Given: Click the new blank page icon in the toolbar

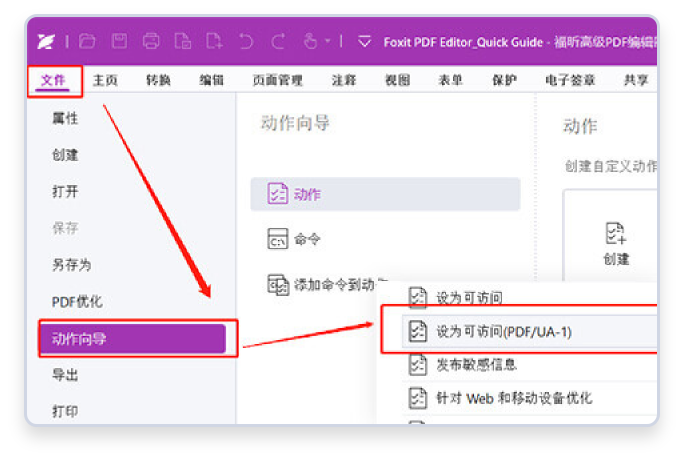Looking at the screenshot, I should tap(214, 41).
